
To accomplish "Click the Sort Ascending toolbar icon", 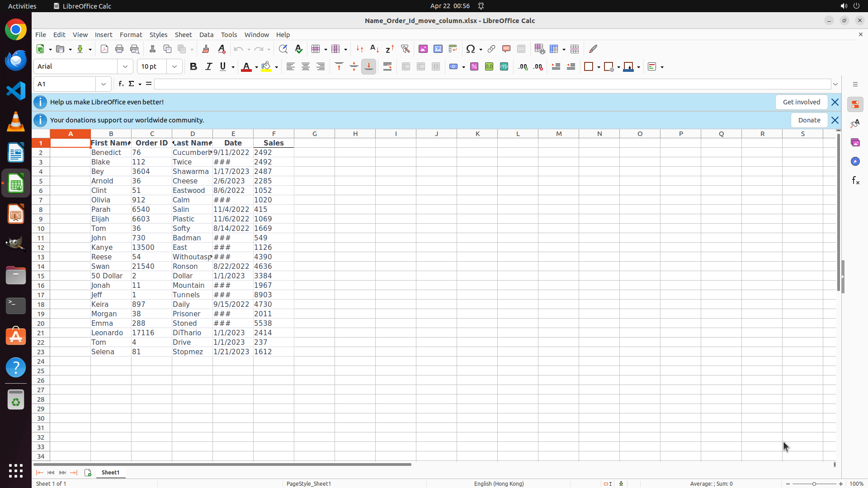I will pos(374,49).
